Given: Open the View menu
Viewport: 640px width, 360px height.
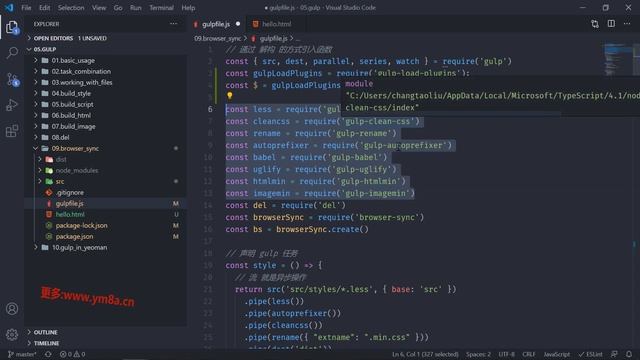Looking at the screenshot, I should (99, 8).
